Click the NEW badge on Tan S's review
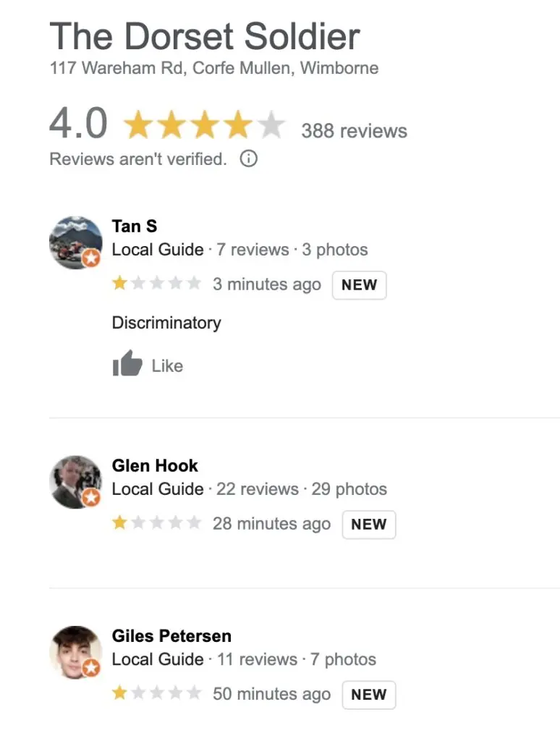Viewport: 560px width, 741px height. (359, 285)
